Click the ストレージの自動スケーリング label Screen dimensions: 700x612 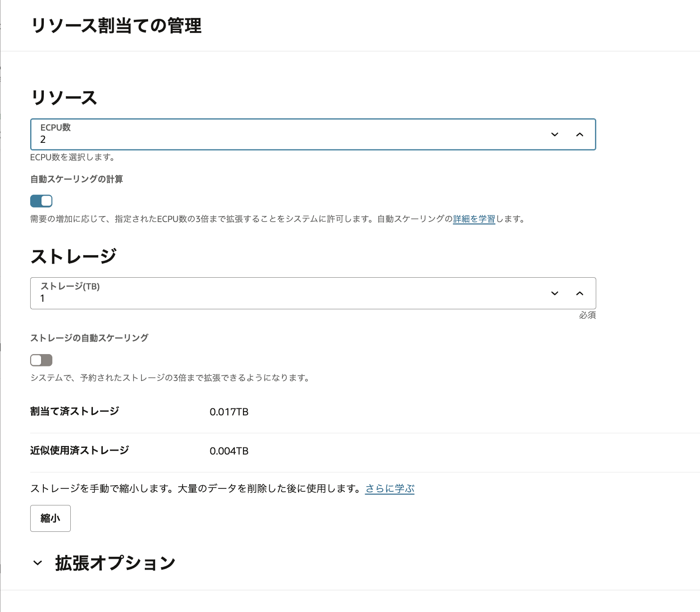click(89, 338)
